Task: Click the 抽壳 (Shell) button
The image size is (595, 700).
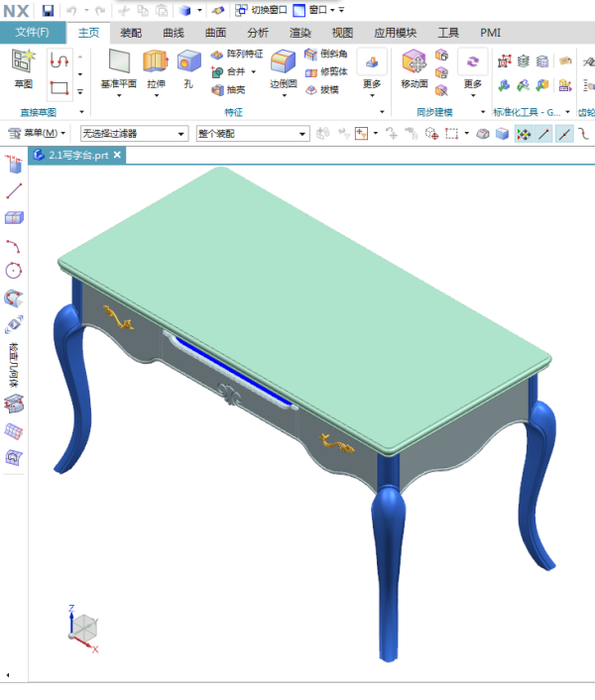Action: (229, 89)
